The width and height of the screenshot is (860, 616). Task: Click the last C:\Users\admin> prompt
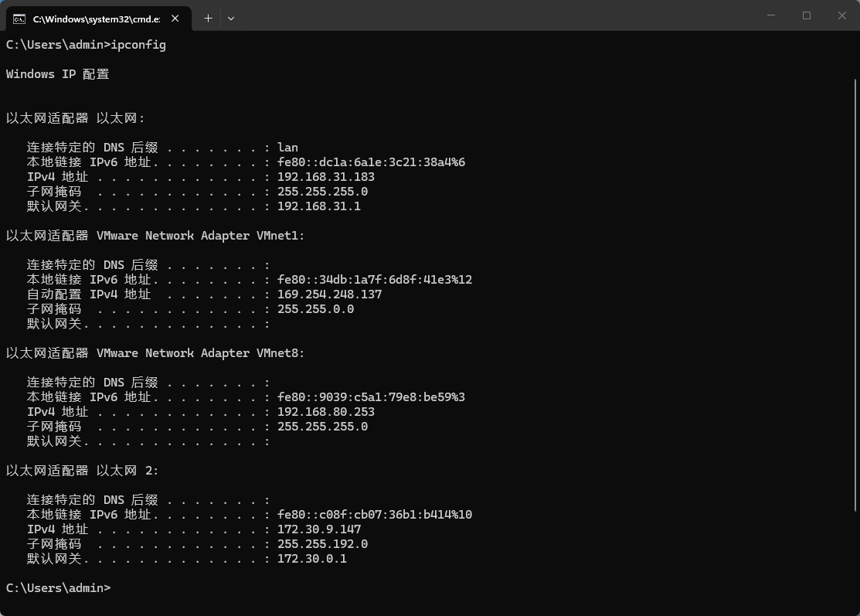[x=58, y=588]
